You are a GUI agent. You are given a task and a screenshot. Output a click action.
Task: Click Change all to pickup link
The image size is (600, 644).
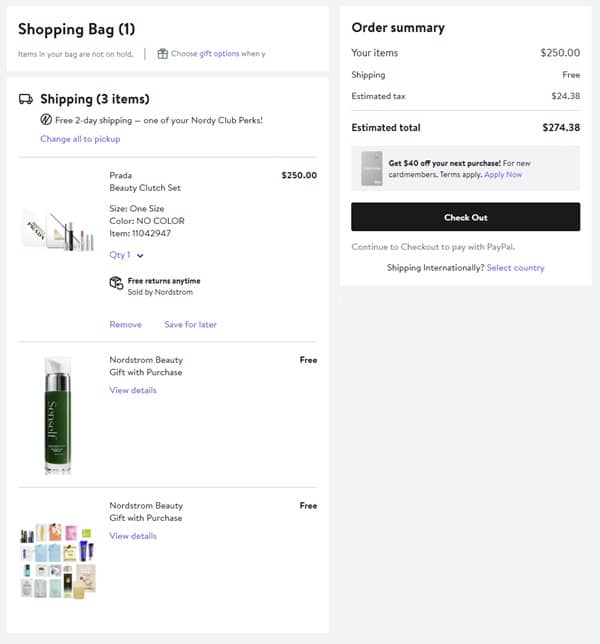pyautogui.click(x=80, y=139)
